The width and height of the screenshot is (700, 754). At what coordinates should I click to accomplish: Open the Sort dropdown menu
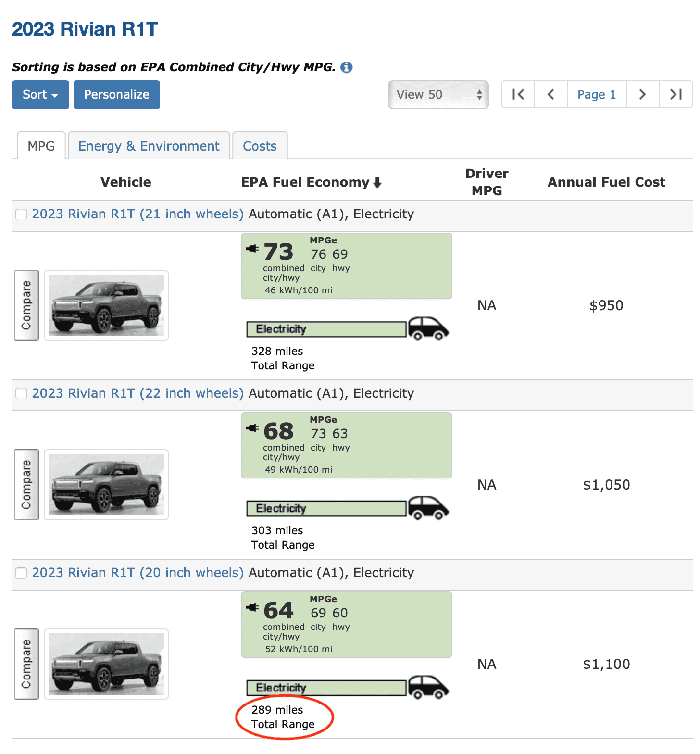click(x=40, y=95)
